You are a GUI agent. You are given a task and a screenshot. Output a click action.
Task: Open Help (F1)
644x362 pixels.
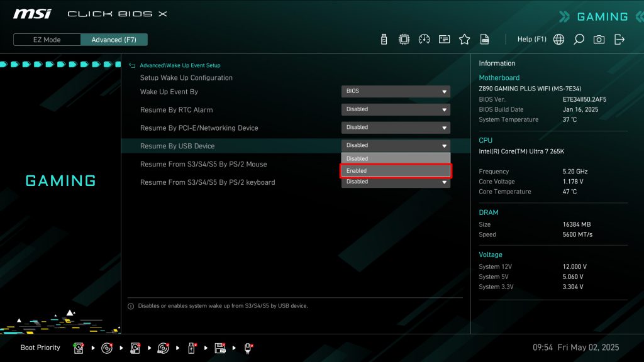(532, 39)
